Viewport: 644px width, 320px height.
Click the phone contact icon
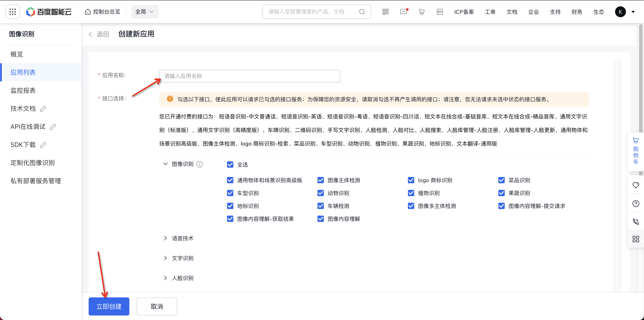635,221
